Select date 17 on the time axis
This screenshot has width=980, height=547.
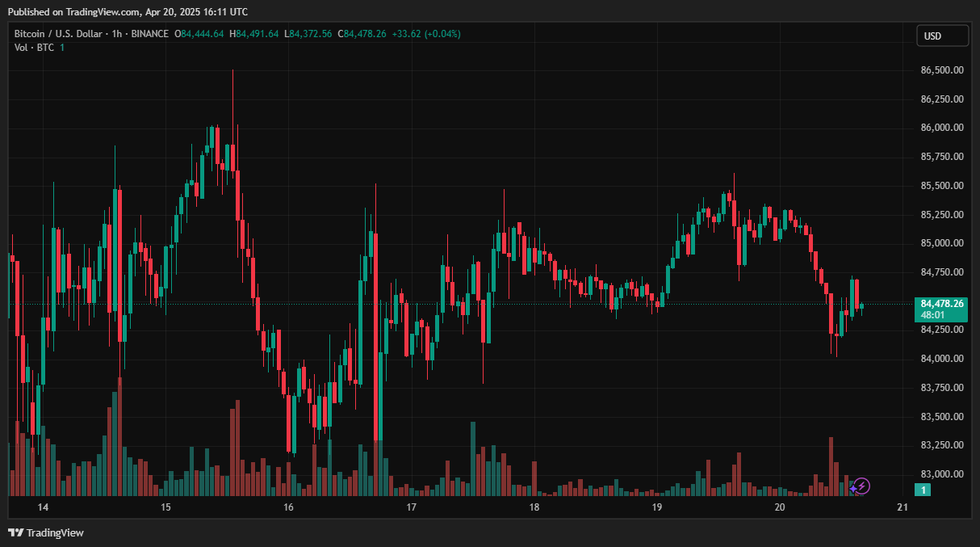411,507
